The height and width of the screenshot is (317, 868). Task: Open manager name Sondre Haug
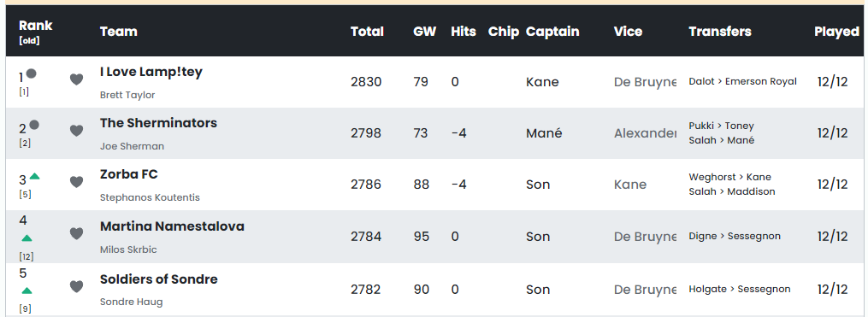[131, 302]
